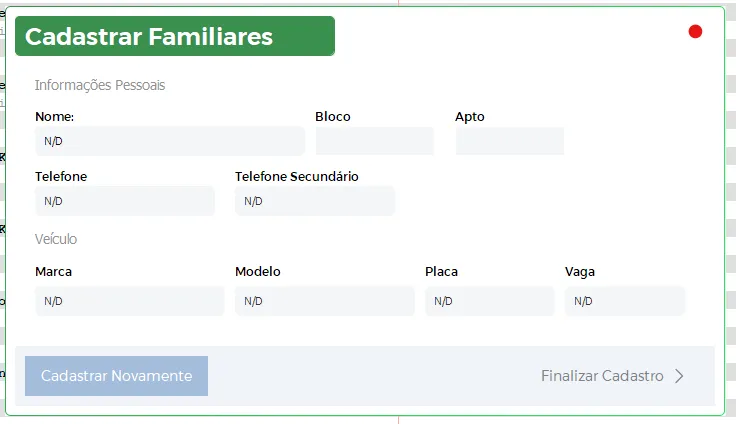Click the Nome: field label
Viewport: 736px width, 424px height.
coord(55,116)
